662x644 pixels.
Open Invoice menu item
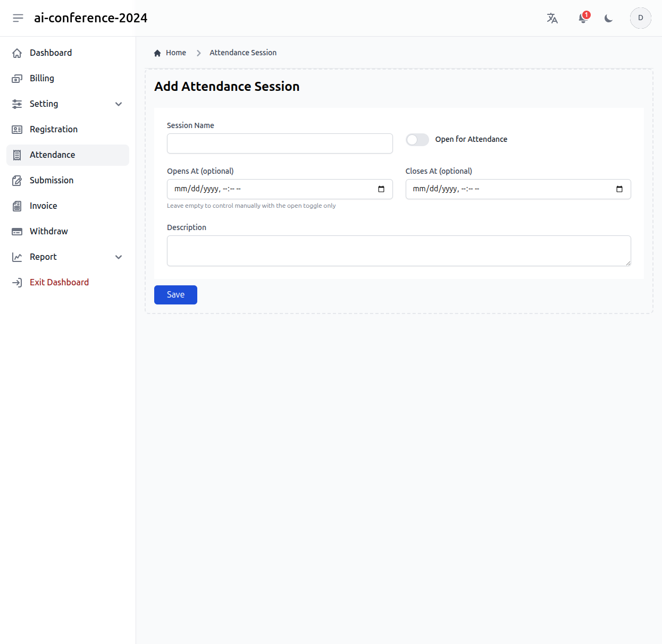[x=68, y=206]
